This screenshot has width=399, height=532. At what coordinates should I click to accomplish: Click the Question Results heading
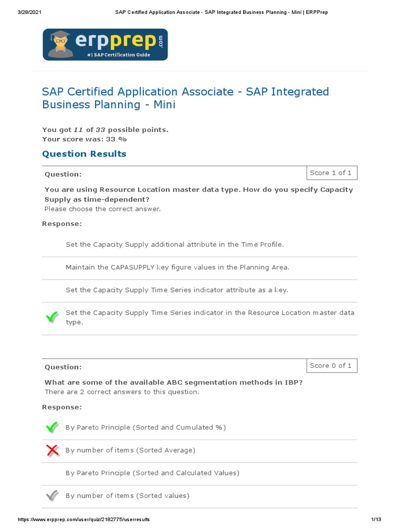84,154
